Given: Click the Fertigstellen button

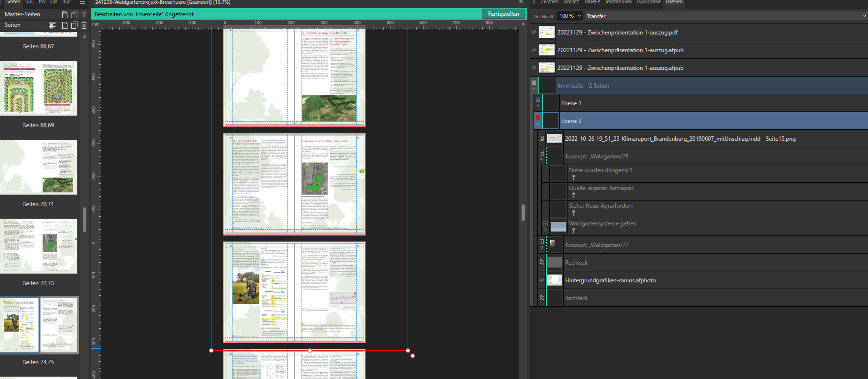Looking at the screenshot, I should point(503,14).
